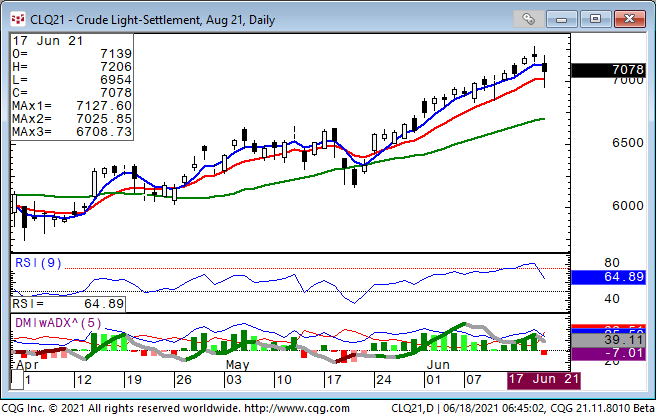Click the blue 64.89 RSI scale marker

tap(608, 277)
